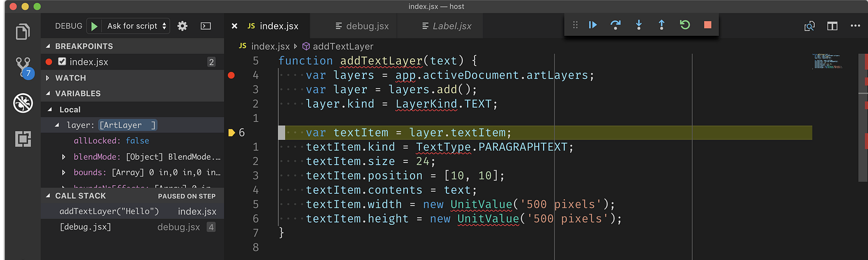Click the textItem.width UnitValue line

(460, 204)
